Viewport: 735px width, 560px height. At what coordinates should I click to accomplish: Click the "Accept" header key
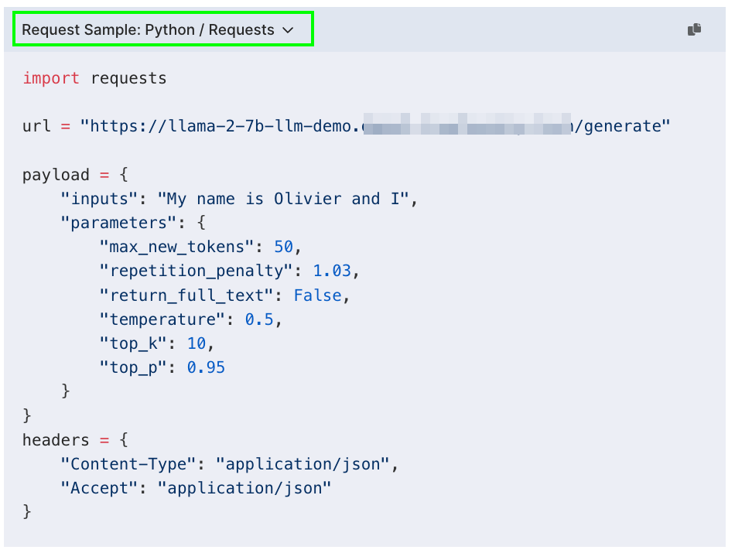pyautogui.click(x=99, y=488)
